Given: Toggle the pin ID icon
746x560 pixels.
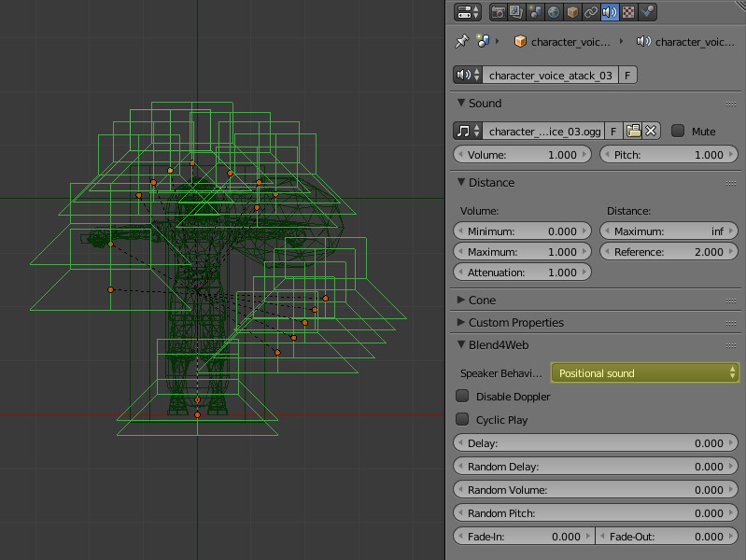Looking at the screenshot, I should pos(461,41).
